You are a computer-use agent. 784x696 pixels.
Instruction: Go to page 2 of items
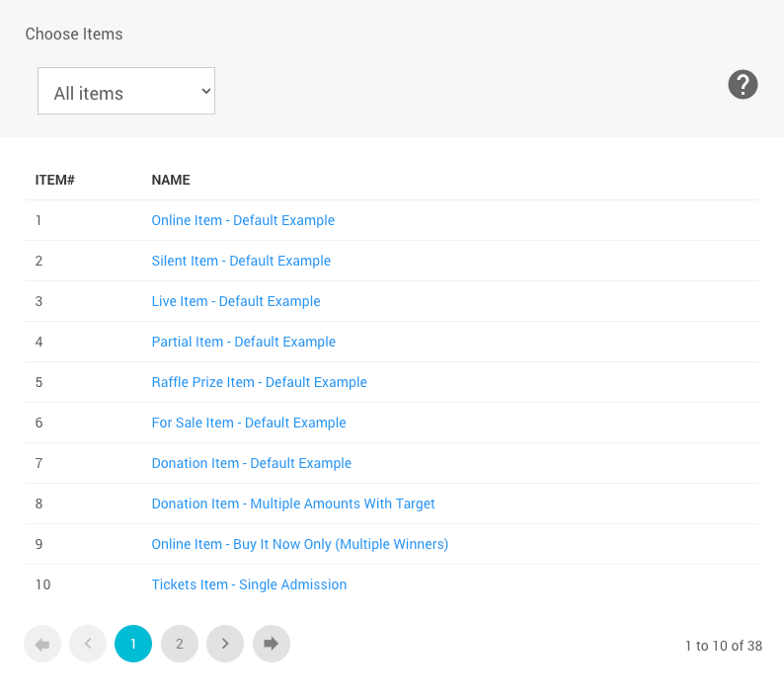coord(180,644)
